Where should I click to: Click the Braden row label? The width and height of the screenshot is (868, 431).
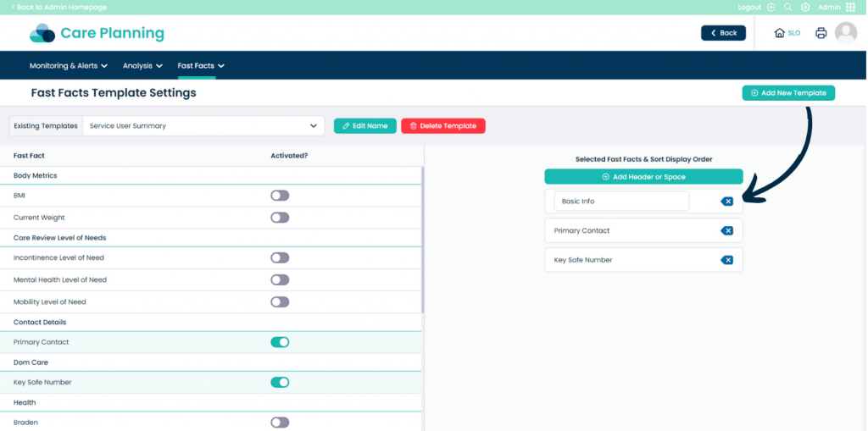[25, 423]
